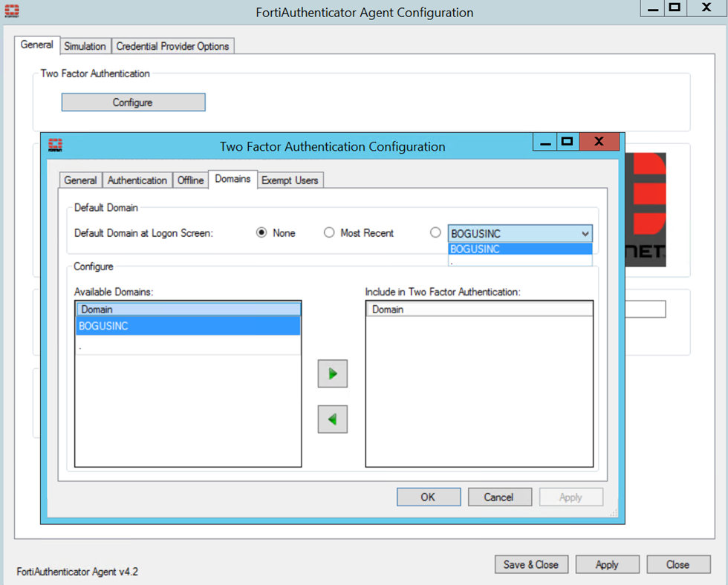
Task: Select BOGUSINC in the Available Domains list
Action: 188,326
